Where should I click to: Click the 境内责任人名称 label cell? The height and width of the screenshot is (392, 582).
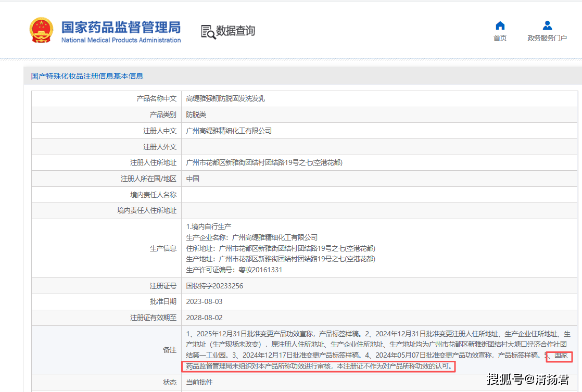pyautogui.click(x=106, y=195)
